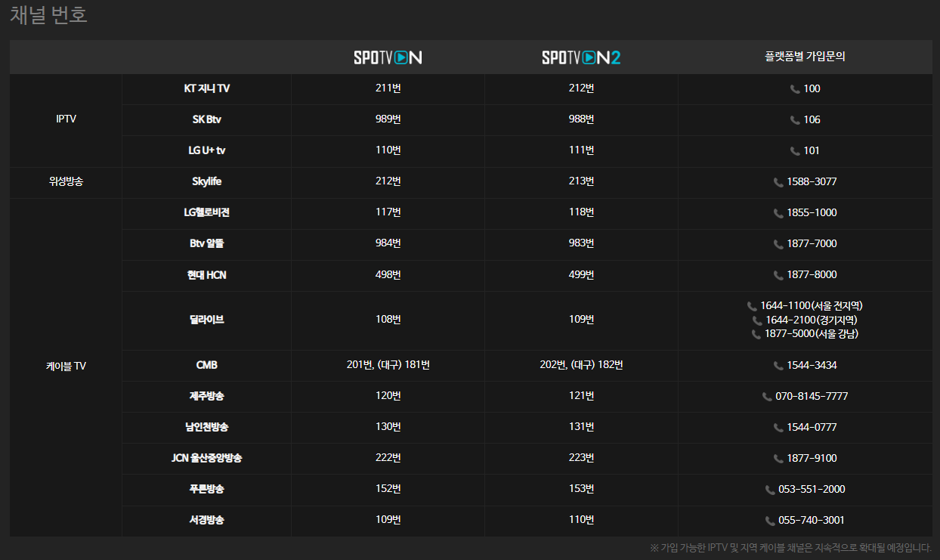
Task: Click the 딜라이브 row label
Action: click(x=207, y=320)
